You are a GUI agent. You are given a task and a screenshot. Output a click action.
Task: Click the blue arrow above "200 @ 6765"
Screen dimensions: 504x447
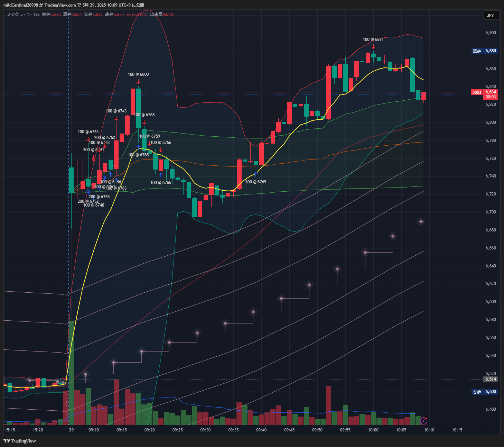pyautogui.click(x=256, y=174)
